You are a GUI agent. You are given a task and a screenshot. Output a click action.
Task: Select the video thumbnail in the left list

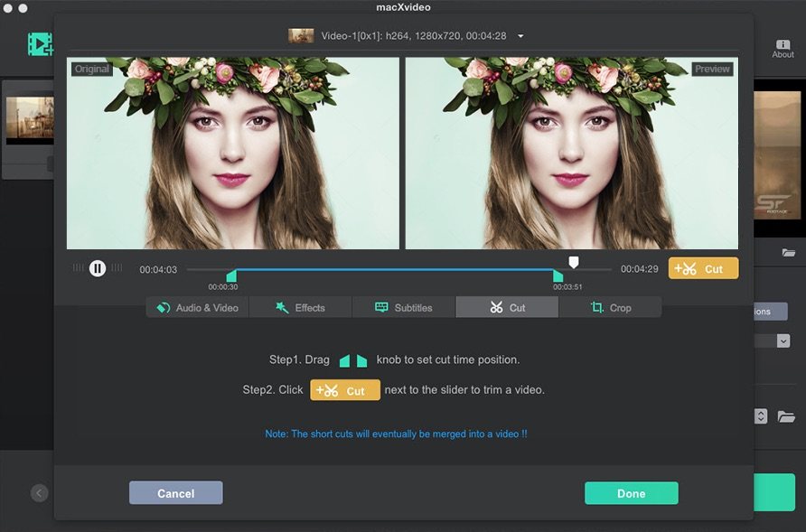[x=29, y=117]
